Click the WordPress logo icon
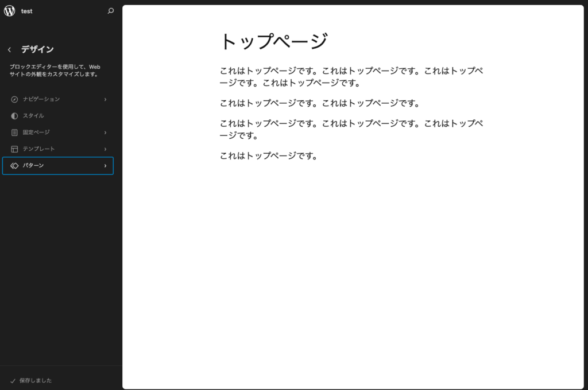Screen dimensions: 588x390 click(x=10, y=11)
